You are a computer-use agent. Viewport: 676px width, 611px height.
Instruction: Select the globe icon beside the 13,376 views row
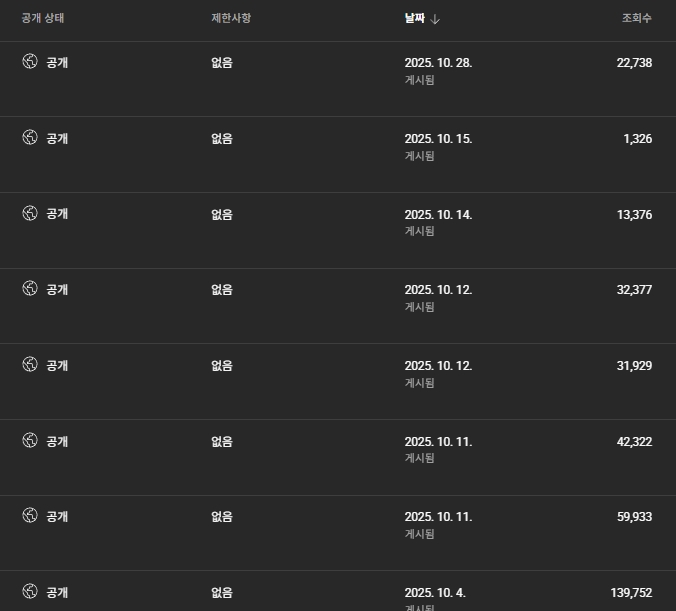pos(30,213)
